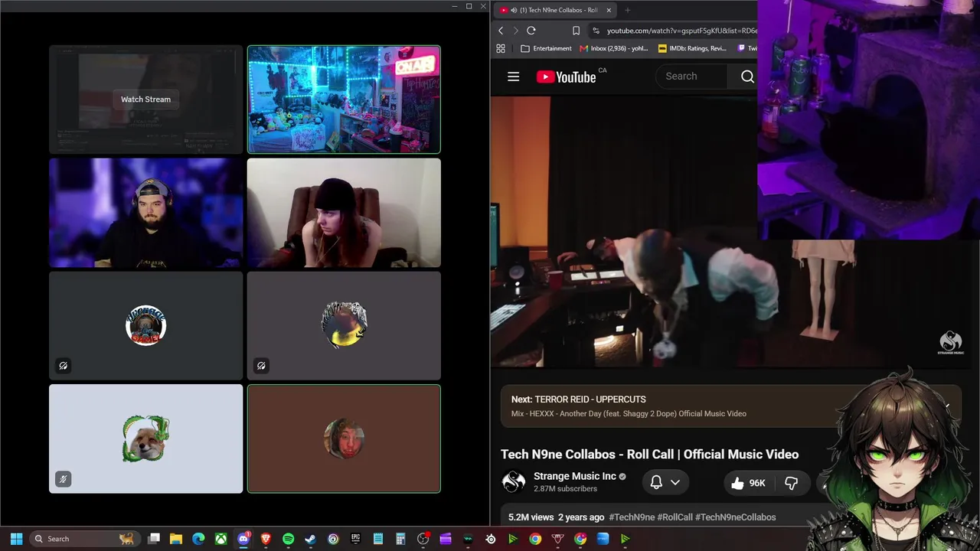Open site settings icon in address bar
This screenshot has height=551, width=980.
click(596, 31)
